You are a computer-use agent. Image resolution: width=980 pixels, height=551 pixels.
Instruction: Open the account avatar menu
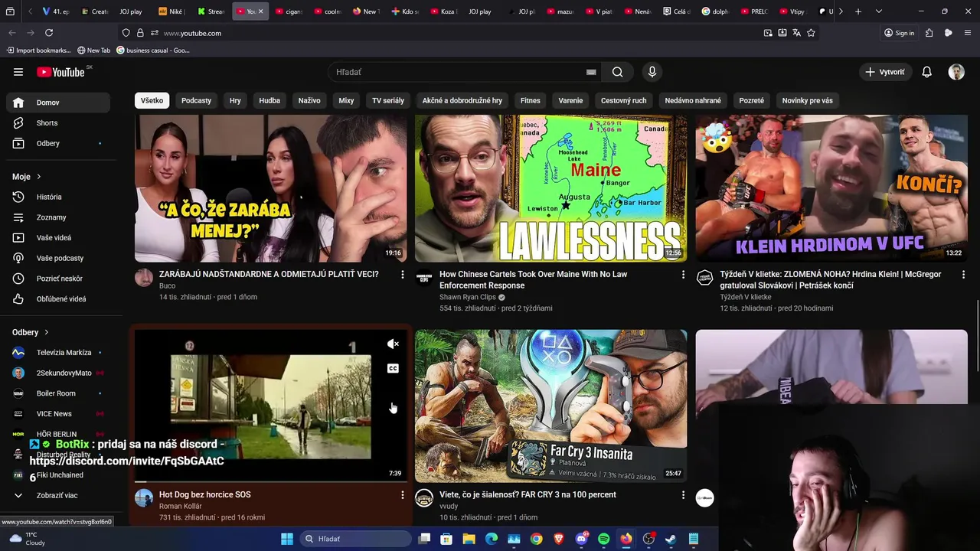click(x=956, y=72)
